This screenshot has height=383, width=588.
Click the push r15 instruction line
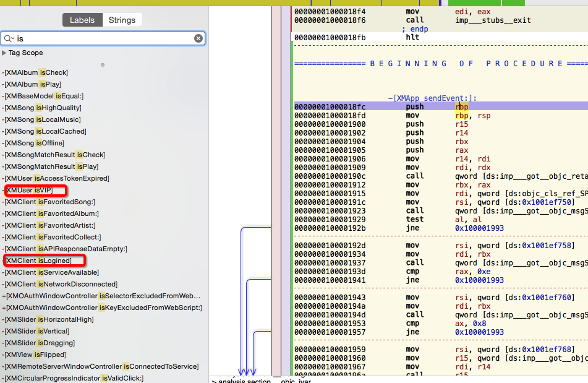pyautogui.click(x=441, y=124)
